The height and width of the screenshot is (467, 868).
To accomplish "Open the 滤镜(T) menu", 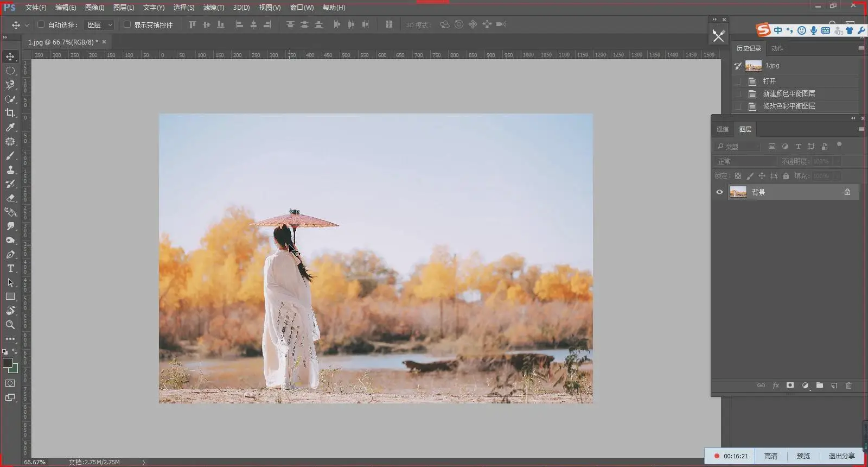I will [214, 8].
